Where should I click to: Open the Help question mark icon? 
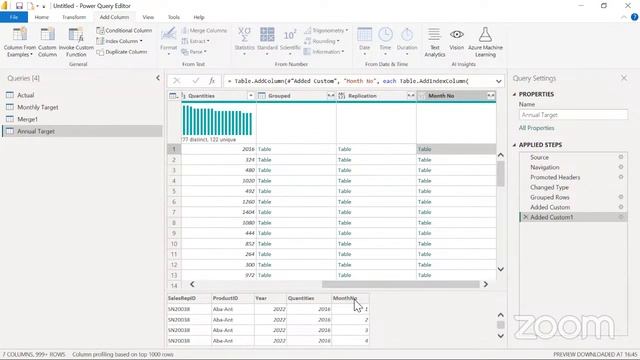click(x=634, y=17)
